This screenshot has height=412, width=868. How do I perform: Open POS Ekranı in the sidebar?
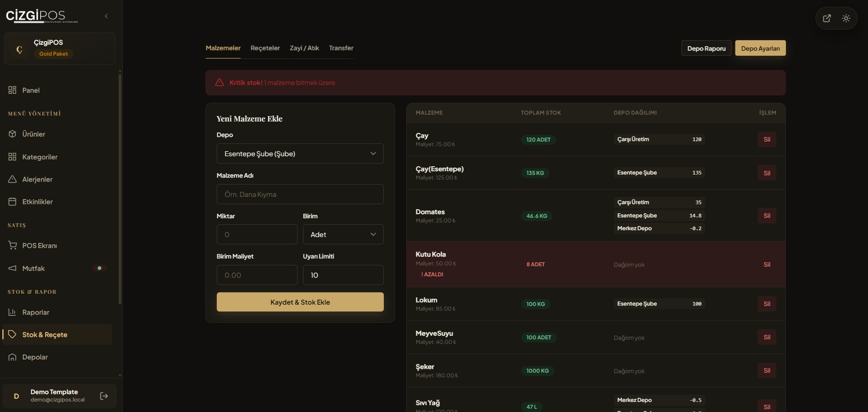coord(58,245)
